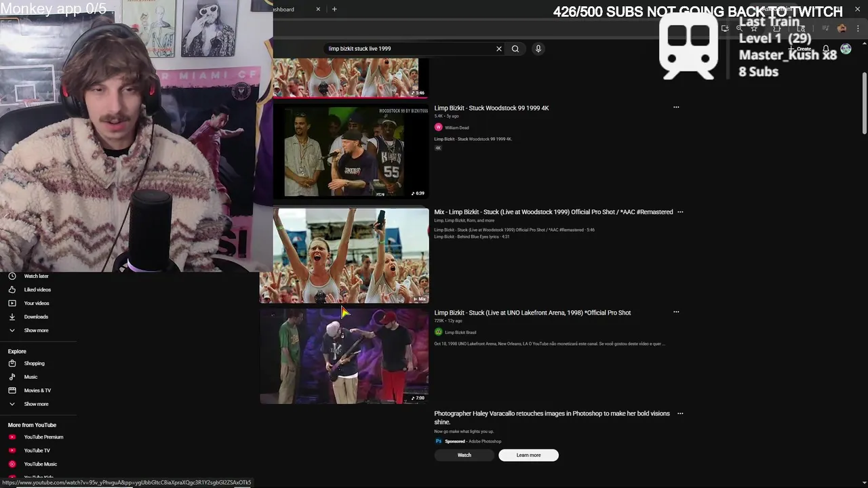The height and width of the screenshot is (488, 868).
Task: Start voice search with the microphone icon
Action: (538, 49)
